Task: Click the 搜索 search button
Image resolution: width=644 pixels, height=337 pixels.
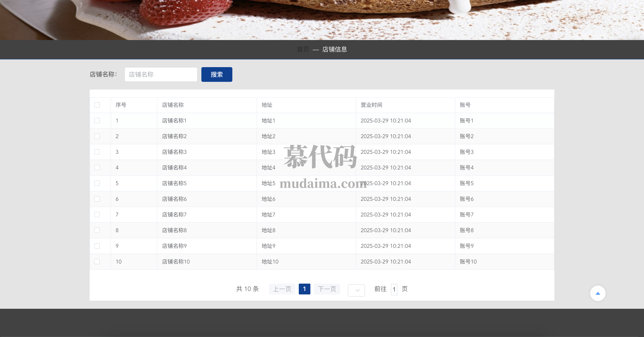Action: point(216,74)
